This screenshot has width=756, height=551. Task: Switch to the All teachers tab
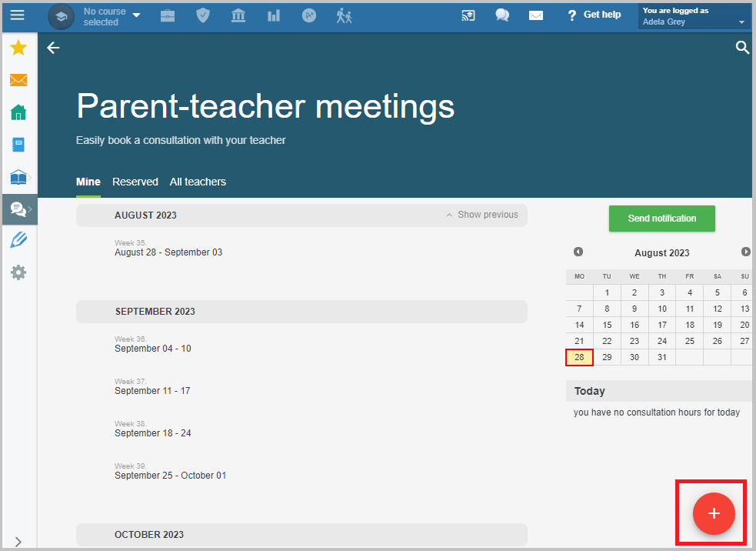[198, 182]
